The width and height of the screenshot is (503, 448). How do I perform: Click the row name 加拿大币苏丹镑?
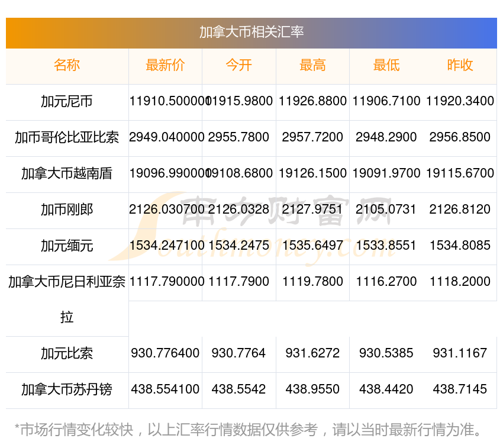coord(67,389)
